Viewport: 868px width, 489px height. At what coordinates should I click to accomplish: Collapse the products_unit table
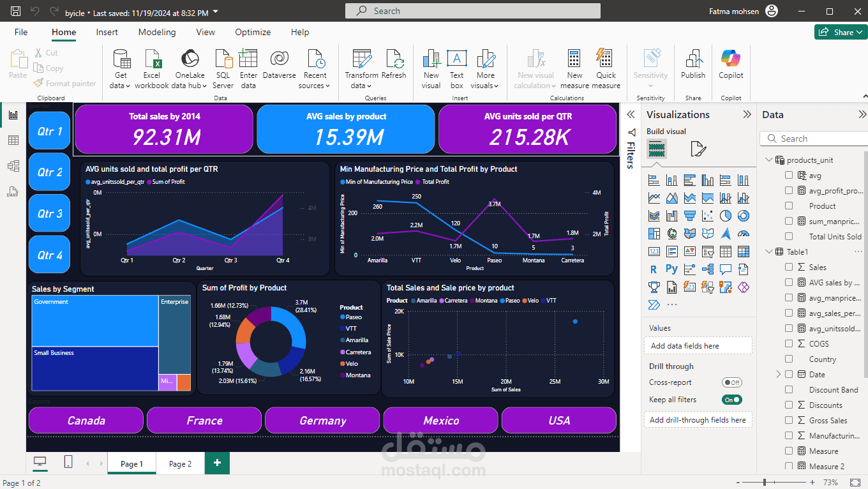click(x=769, y=160)
